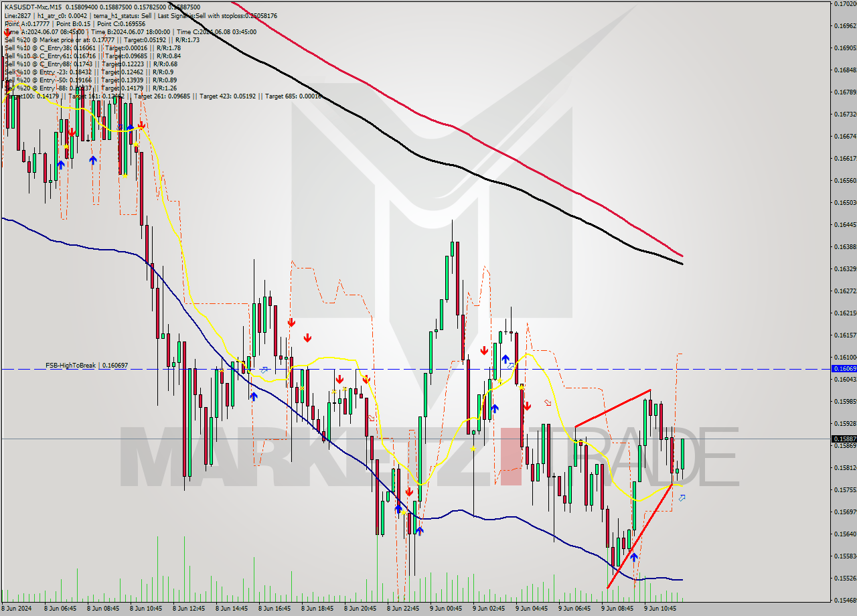
Task: Click the current price tag 0.15887
Action: pyautogui.click(x=844, y=439)
